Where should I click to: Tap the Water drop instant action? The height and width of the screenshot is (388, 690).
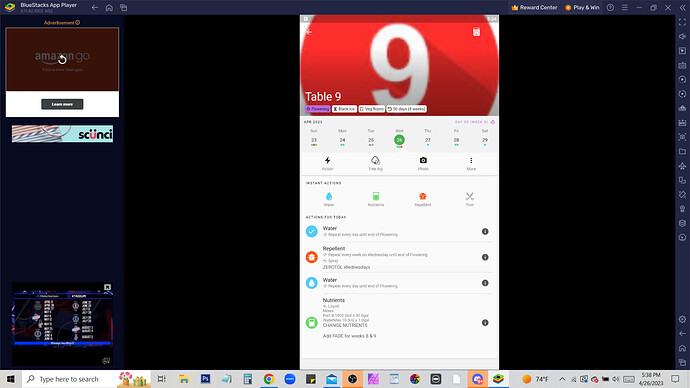[329, 199]
